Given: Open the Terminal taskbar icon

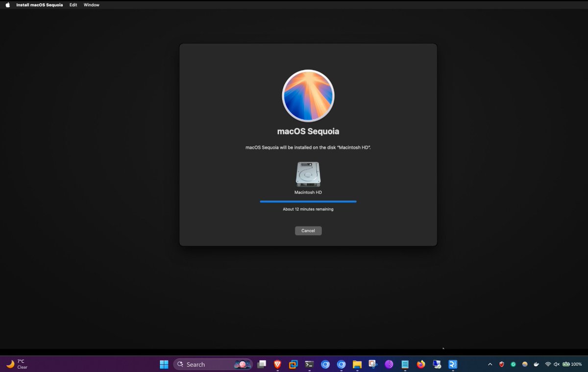Looking at the screenshot, I should (x=309, y=364).
